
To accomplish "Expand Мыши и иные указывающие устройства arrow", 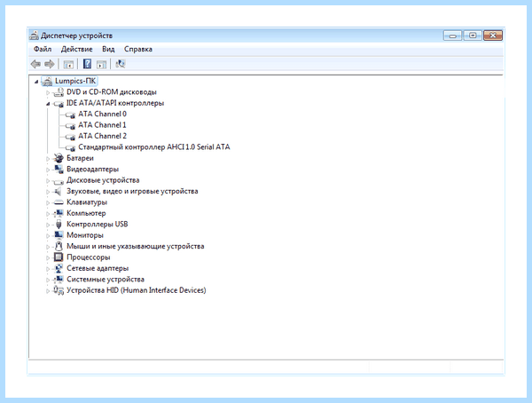I will point(48,247).
